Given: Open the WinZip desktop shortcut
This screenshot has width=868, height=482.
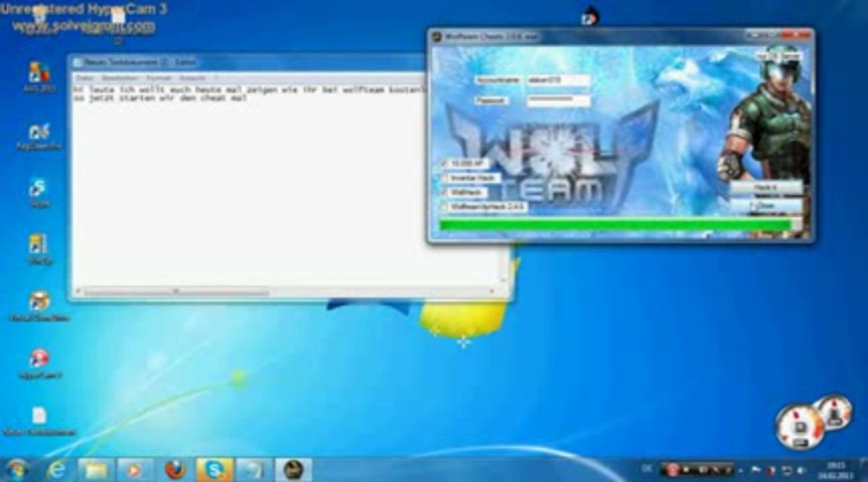Looking at the screenshot, I should click(38, 248).
